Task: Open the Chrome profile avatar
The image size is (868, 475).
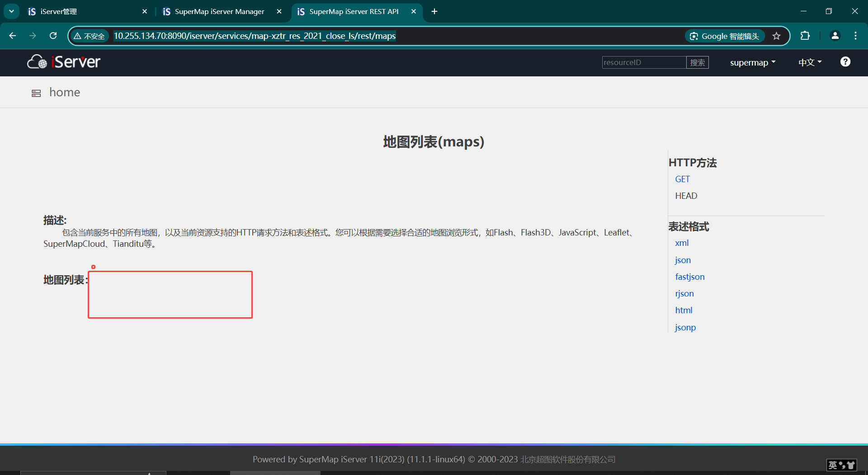Action: point(835,36)
